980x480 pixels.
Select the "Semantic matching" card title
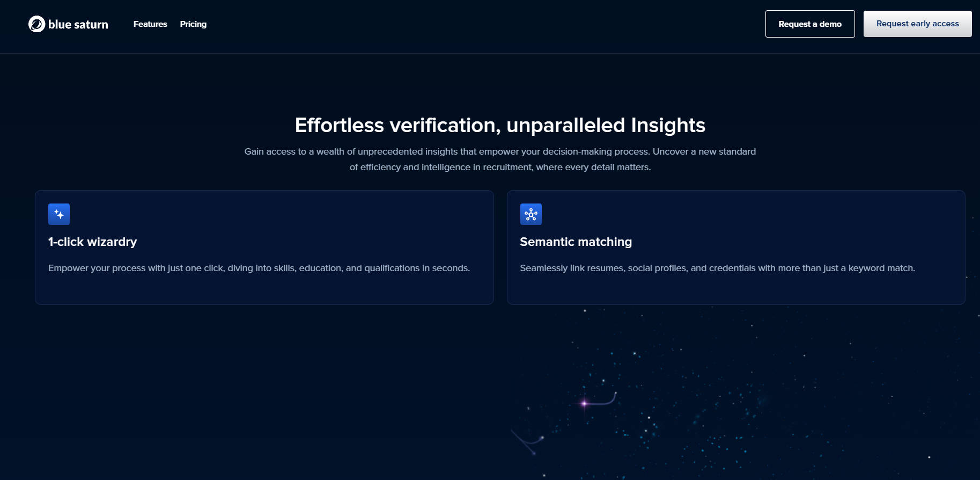[x=576, y=242]
